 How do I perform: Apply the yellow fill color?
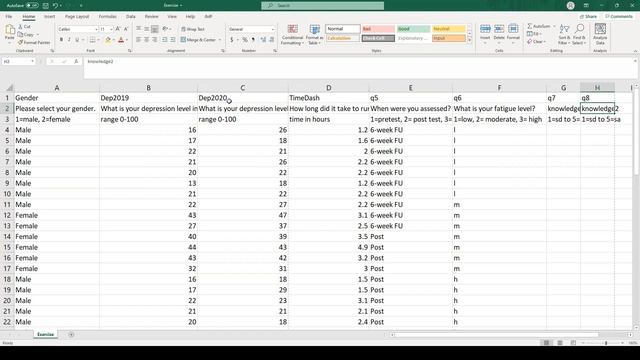108,40
